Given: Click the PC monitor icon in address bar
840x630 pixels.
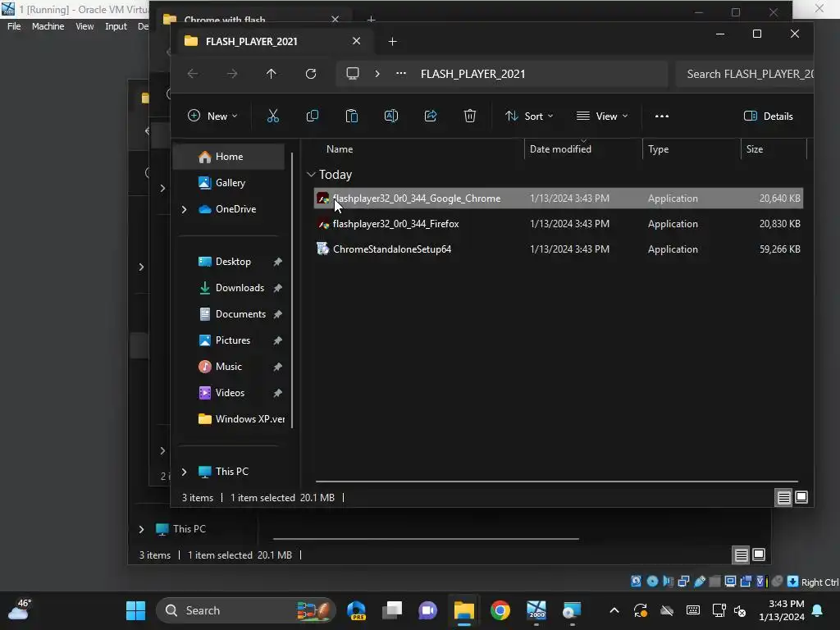Looking at the screenshot, I should [353, 73].
